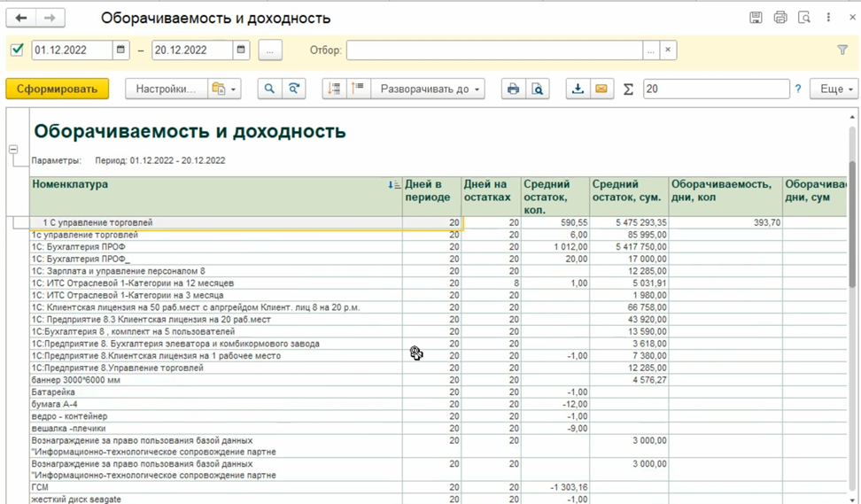Save report via the floppy disk icon
The image size is (861, 504).
(x=756, y=18)
